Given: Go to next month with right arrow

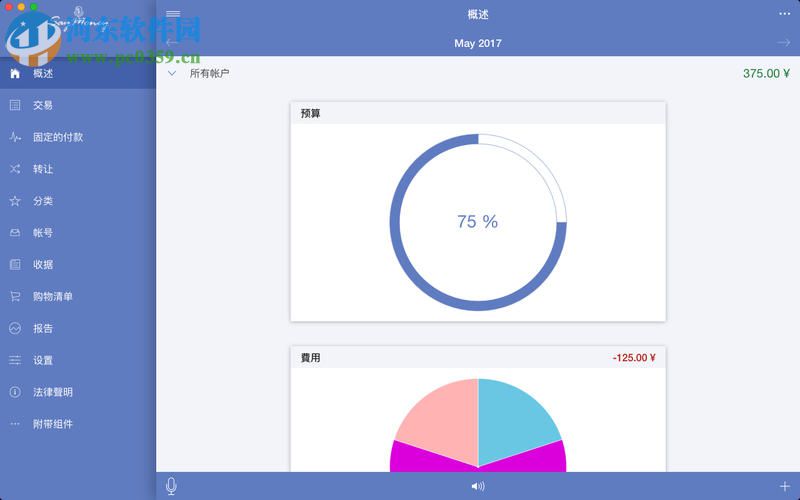Looking at the screenshot, I should [x=784, y=43].
